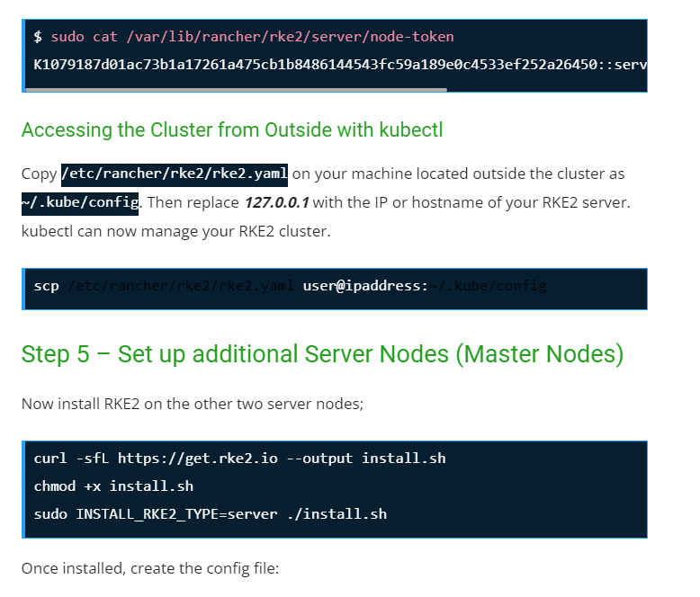
Task: Click the dollar prompt in the first code block
Action: [x=38, y=37]
